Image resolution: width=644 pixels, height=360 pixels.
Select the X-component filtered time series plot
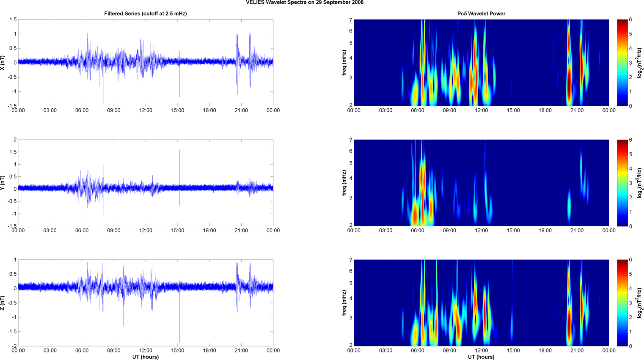click(x=146, y=63)
